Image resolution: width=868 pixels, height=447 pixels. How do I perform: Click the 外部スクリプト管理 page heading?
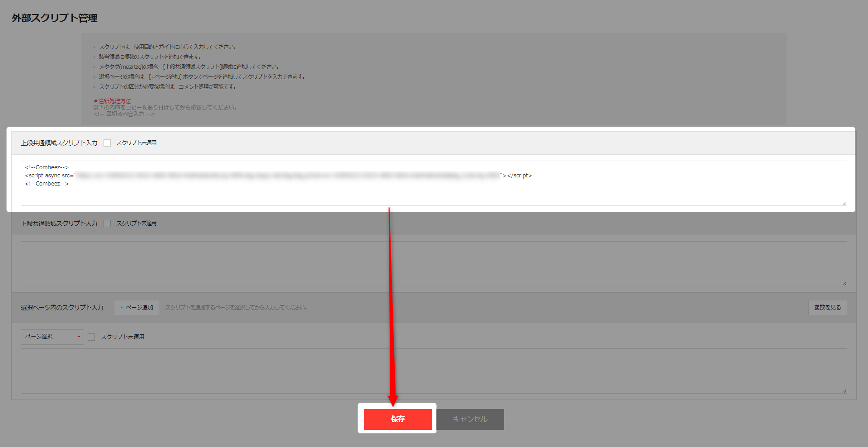(x=55, y=18)
